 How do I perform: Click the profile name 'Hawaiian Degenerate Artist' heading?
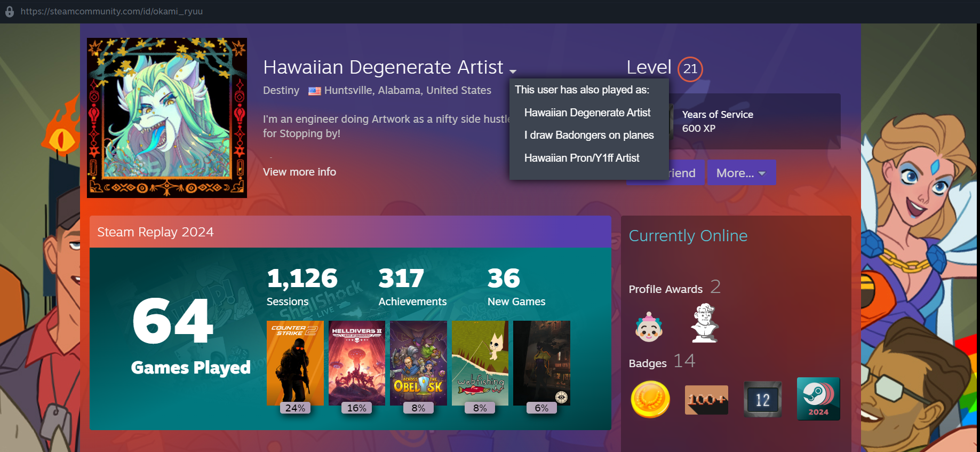coord(383,67)
